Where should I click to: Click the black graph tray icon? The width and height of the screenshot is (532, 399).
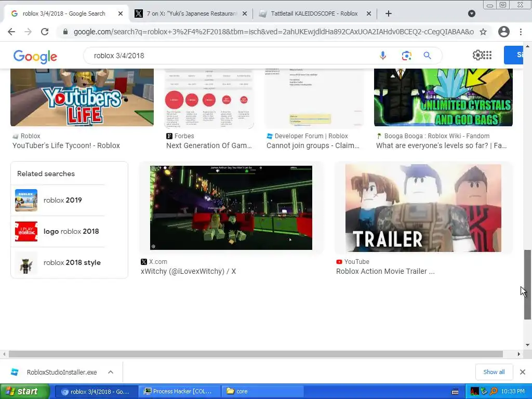coord(475,392)
